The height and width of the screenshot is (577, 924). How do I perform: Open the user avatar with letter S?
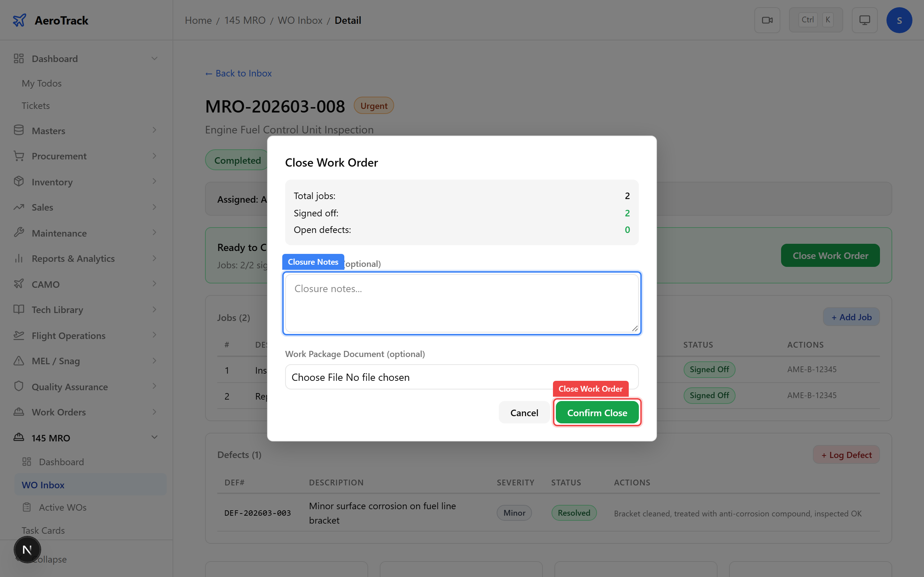pyautogui.click(x=899, y=20)
